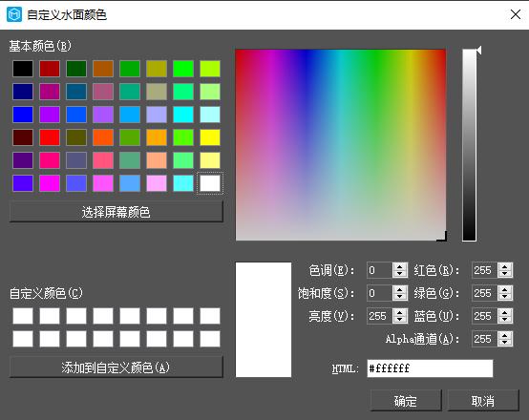Select the selected white swatch in basic colors
This screenshot has width=529, height=420.
pos(210,183)
